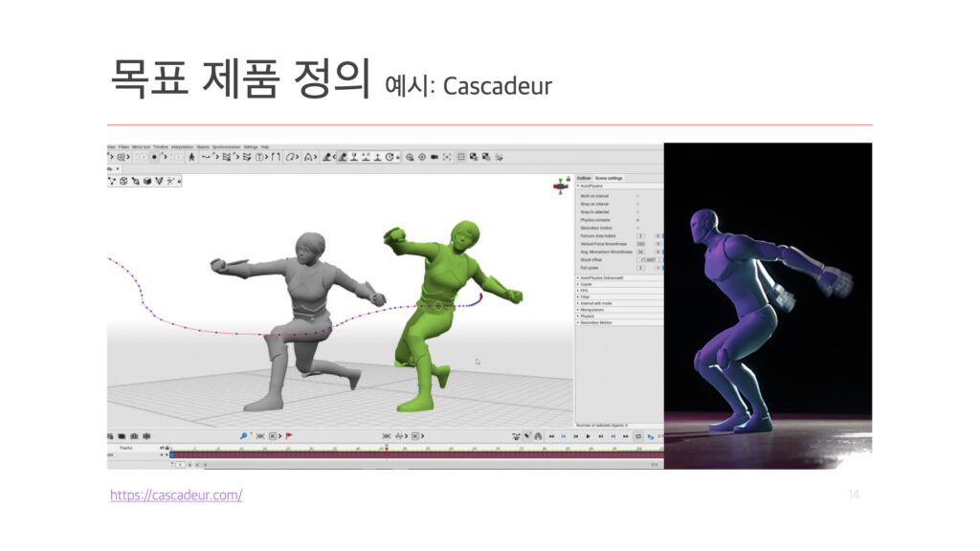Open the Help menu
The width and height of the screenshot is (980, 551).
(x=265, y=147)
